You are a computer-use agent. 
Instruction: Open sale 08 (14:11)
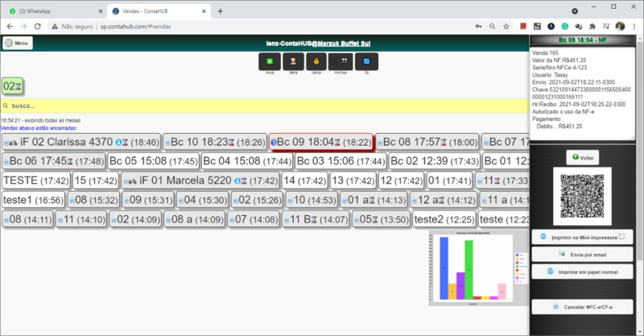coord(28,219)
